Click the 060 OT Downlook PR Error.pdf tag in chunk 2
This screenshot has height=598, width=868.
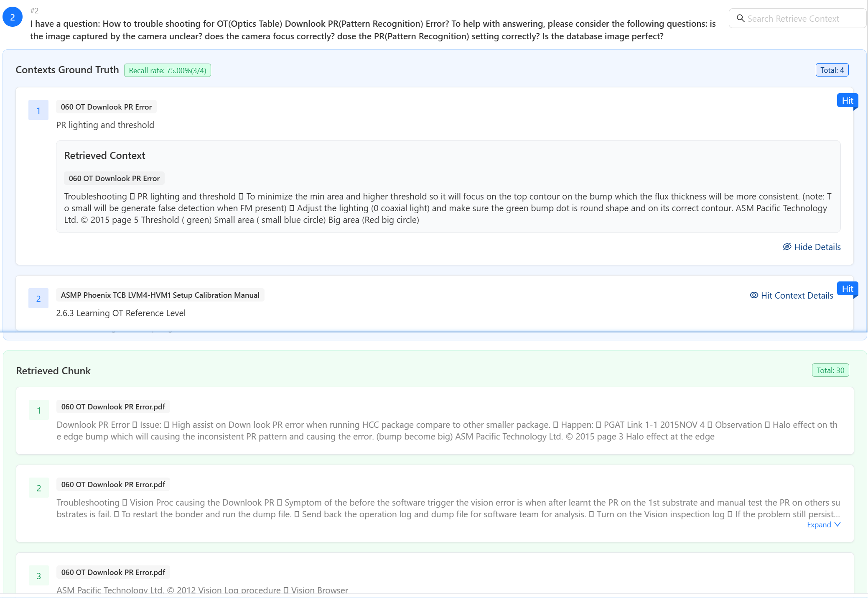(113, 484)
